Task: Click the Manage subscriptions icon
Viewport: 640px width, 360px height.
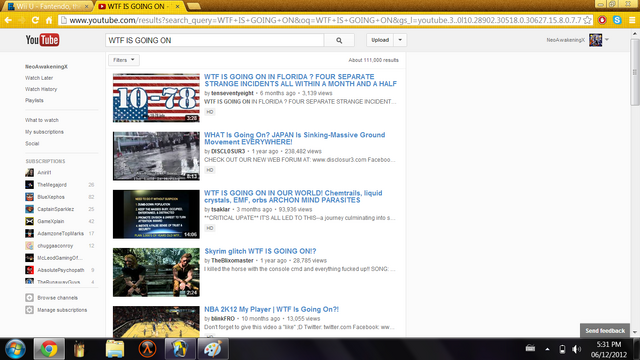Action: pos(29,310)
